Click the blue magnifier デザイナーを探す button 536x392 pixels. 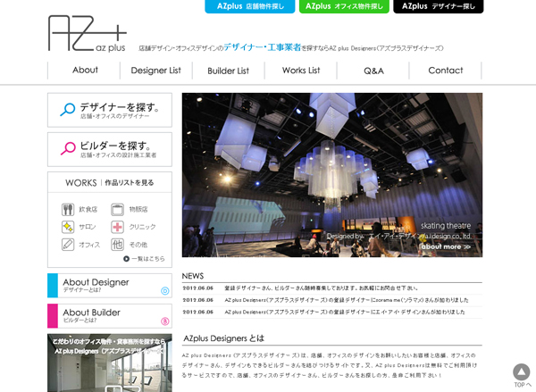[110, 111]
